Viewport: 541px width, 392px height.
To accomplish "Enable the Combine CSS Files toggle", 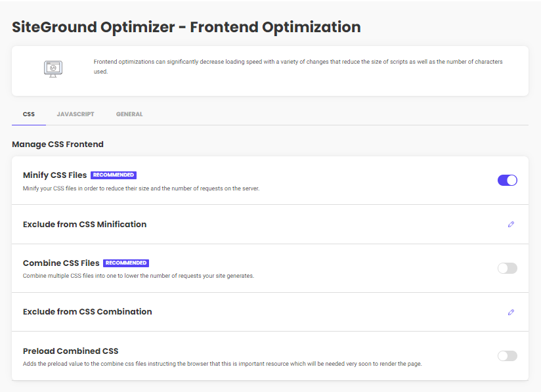I will (x=507, y=268).
